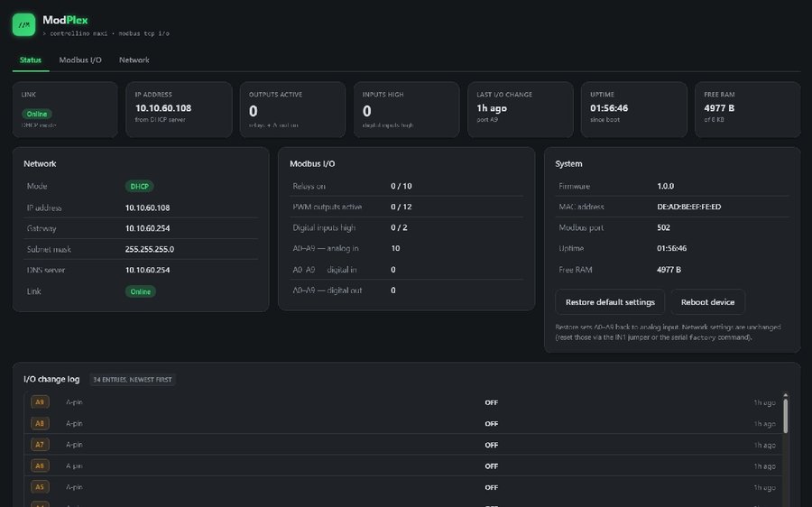Image resolution: width=812 pixels, height=507 pixels.
Task: Click MAC address DE:AD:BE:EF:FE:ED
Action: (688, 207)
